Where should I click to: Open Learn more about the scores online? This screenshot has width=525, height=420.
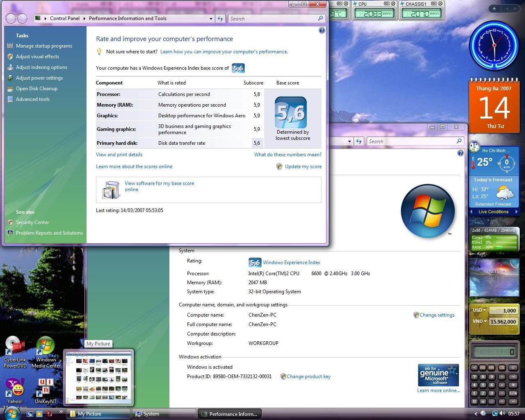coord(134,167)
